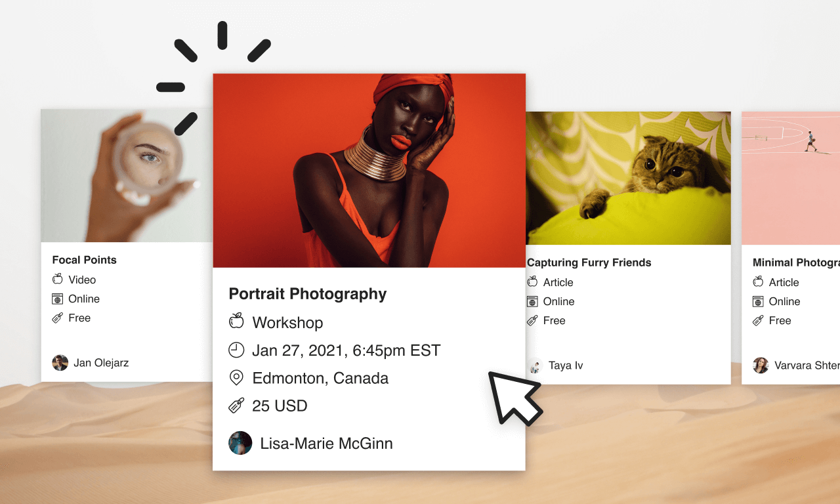Click the globe icon in Capturing Furry Friends card

532,301
